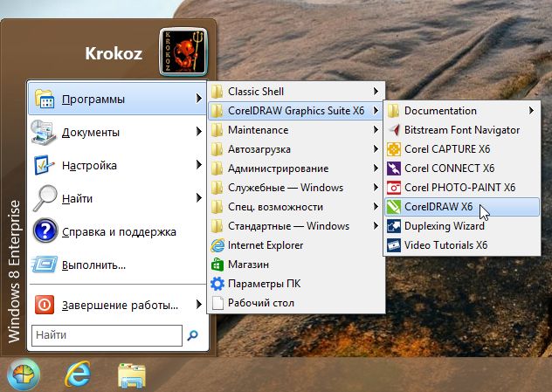Launch CorelDRAW X6 from the submenu

click(438, 207)
